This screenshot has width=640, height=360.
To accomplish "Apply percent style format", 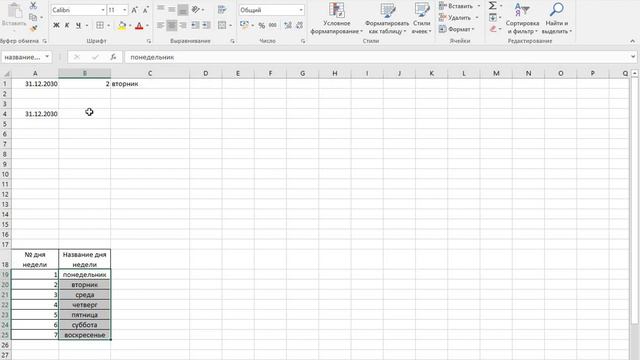I will [x=262, y=25].
